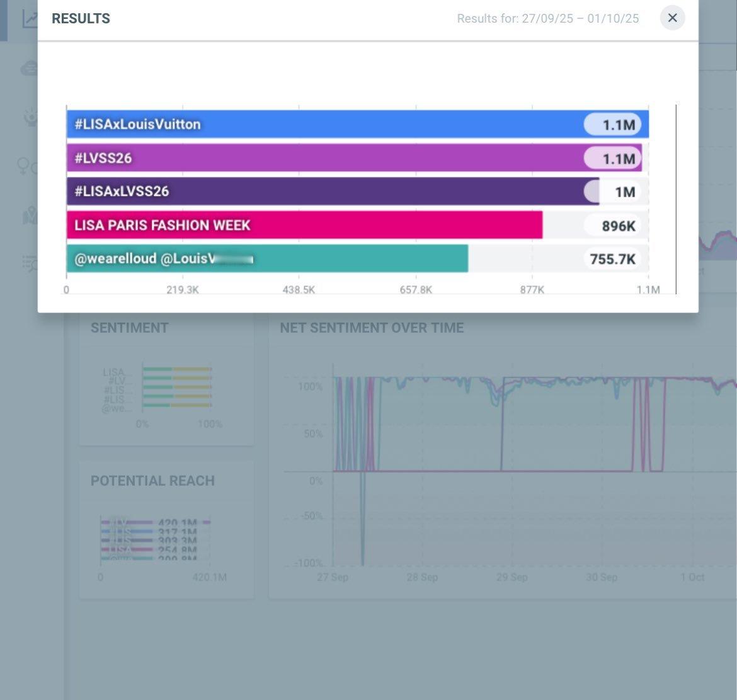737x700 pixels.
Task: Select the blue #LISAxLouisVuitton bar
Action: tap(358, 124)
